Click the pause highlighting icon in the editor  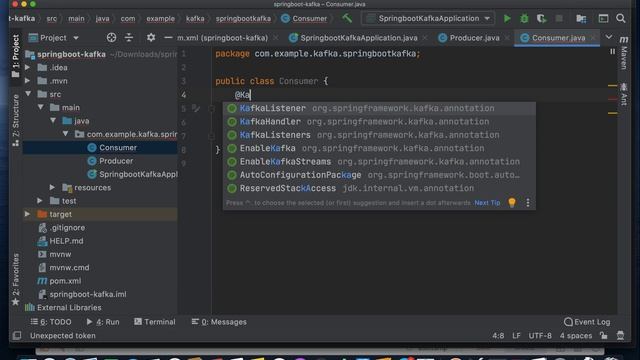point(612,51)
